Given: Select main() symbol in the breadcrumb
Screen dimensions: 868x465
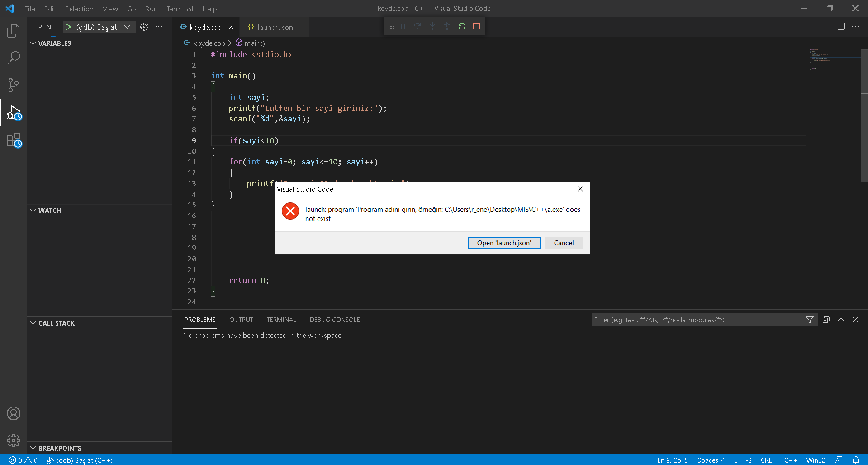Looking at the screenshot, I should pyautogui.click(x=250, y=43).
